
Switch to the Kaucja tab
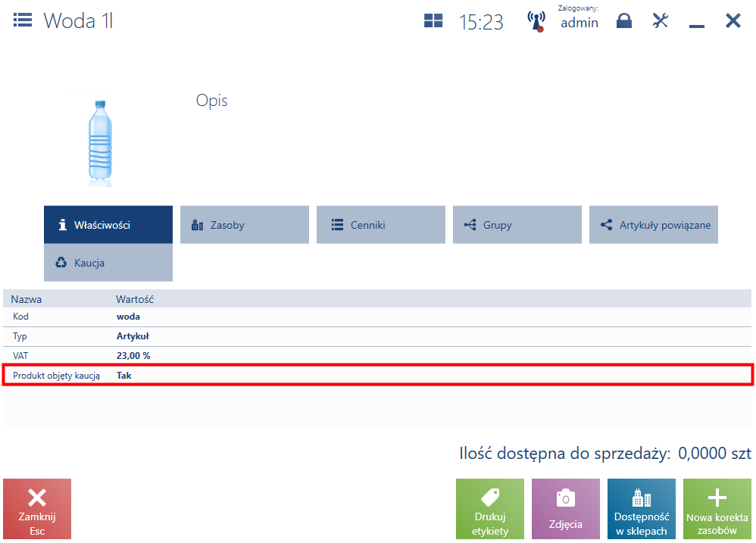coord(108,263)
